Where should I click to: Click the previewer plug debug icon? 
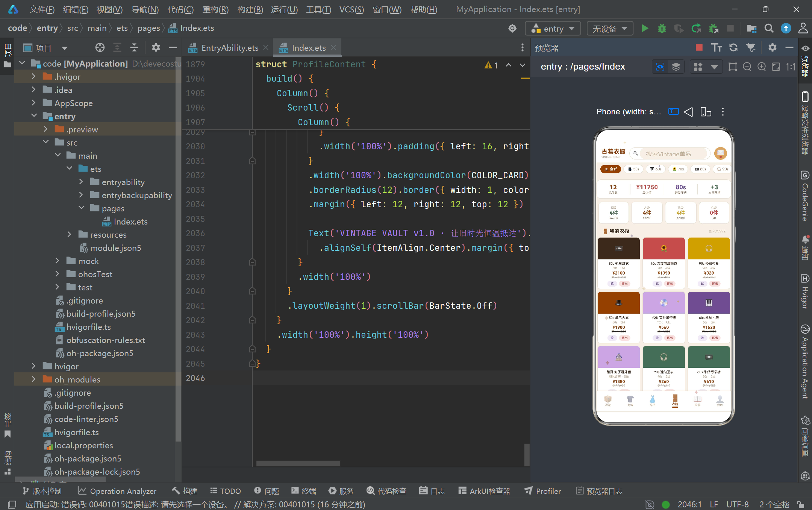coord(751,47)
